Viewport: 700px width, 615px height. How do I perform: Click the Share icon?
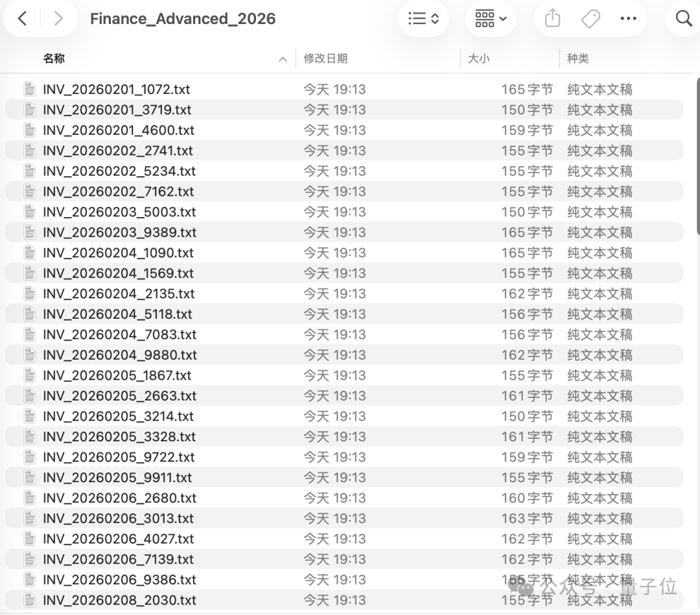pyautogui.click(x=553, y=19)
